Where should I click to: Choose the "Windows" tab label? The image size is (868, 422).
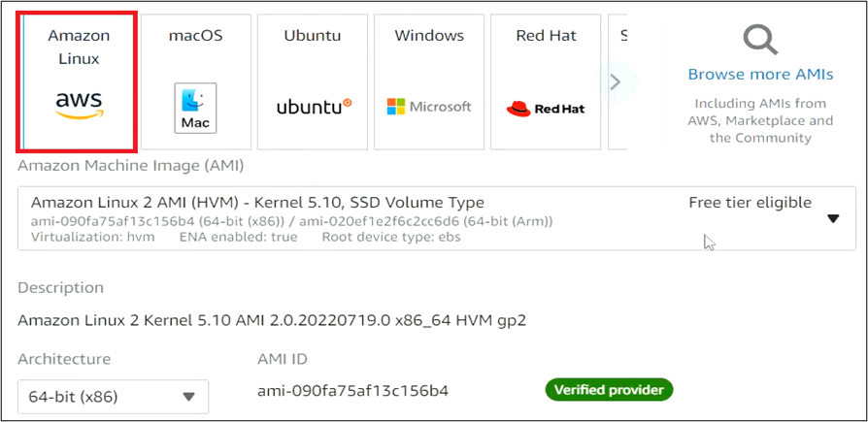pos(429,36)
